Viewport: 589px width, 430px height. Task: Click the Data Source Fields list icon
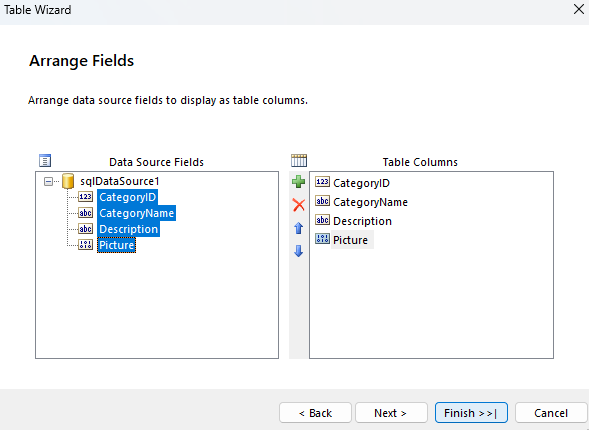point(45,161)
